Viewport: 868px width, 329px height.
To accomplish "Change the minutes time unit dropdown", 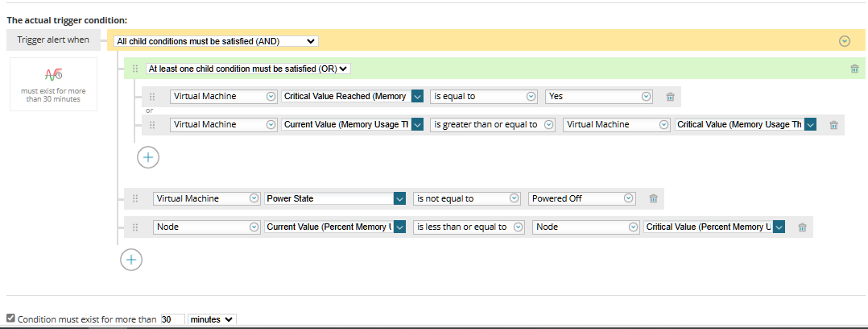I will pyautogui.click(x=212, y=319).
